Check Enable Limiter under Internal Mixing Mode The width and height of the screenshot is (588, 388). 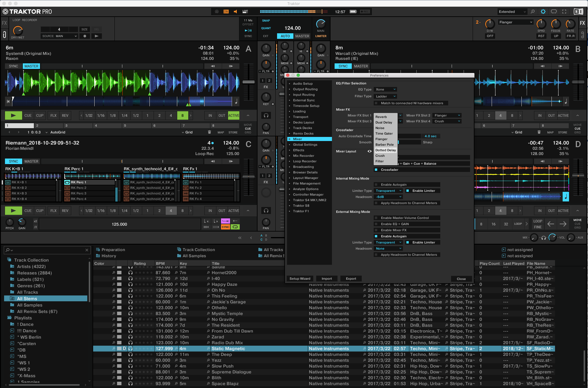coord(408,190)
